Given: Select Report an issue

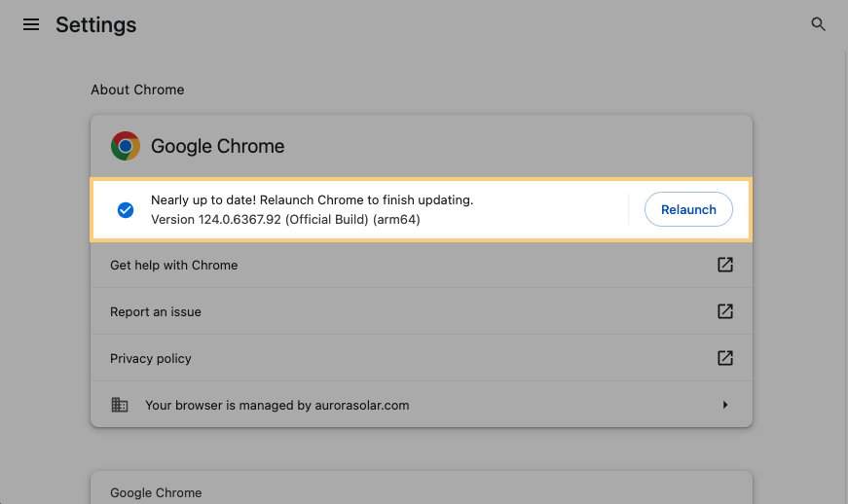Looking at the screenshot, I should tap(156, 312).
